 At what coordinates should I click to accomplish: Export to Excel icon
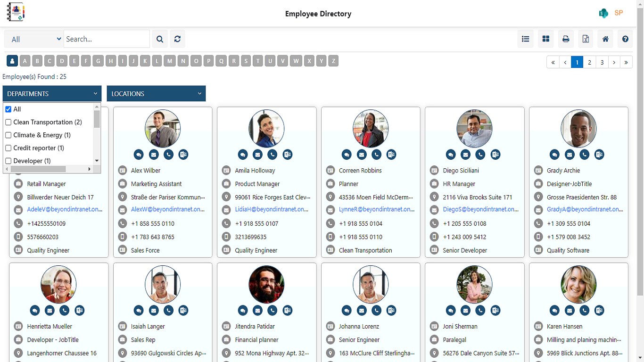586,39
